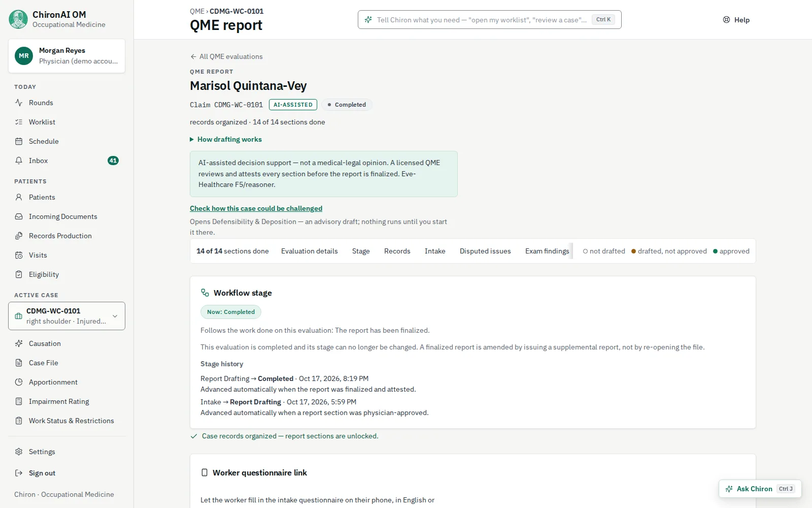Click the 'not drafted' legend entry
This screenshot has height=508, width=812.
[604, 251]
